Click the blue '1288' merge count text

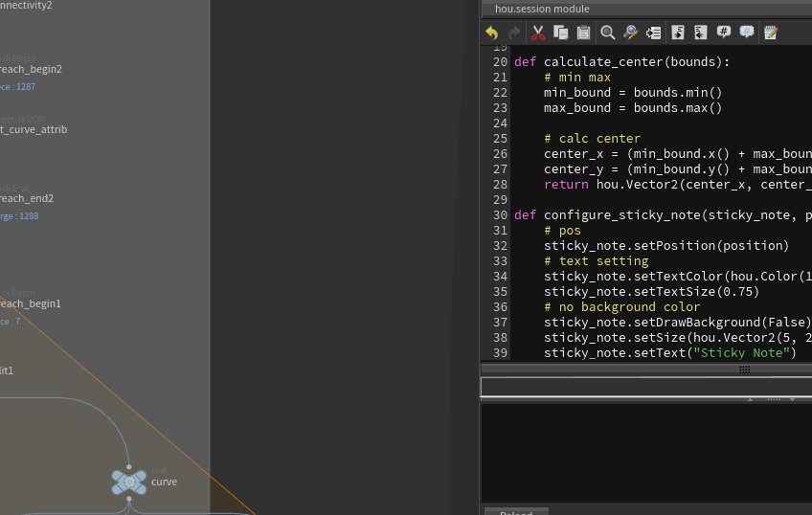pos(29,215)
